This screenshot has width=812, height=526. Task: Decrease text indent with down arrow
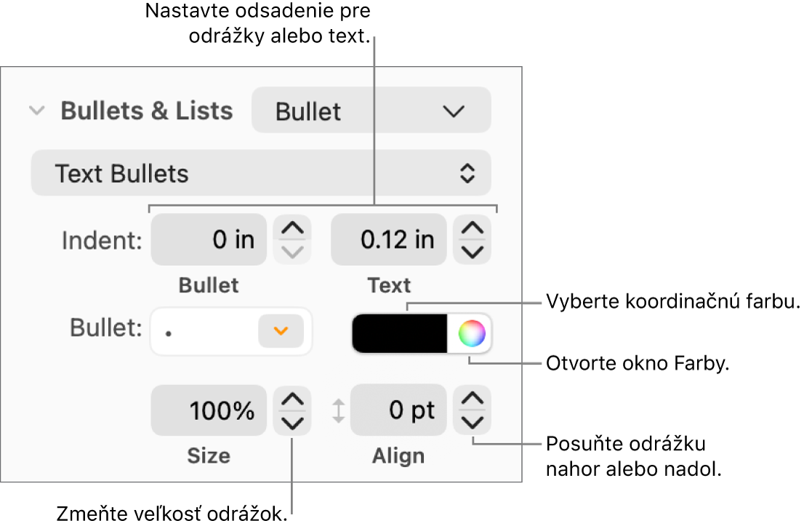(473, 251)
